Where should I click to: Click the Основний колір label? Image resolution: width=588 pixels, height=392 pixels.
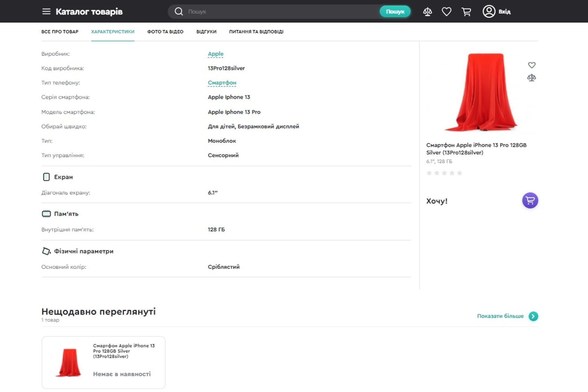click(64, 267)
